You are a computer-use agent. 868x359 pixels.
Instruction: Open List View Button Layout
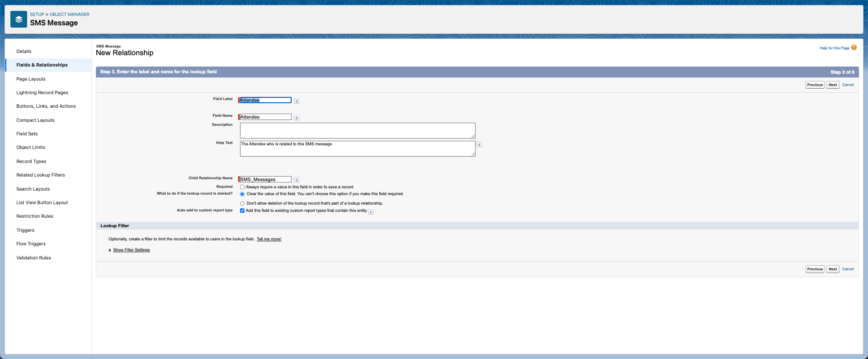(x=42, y=202)
